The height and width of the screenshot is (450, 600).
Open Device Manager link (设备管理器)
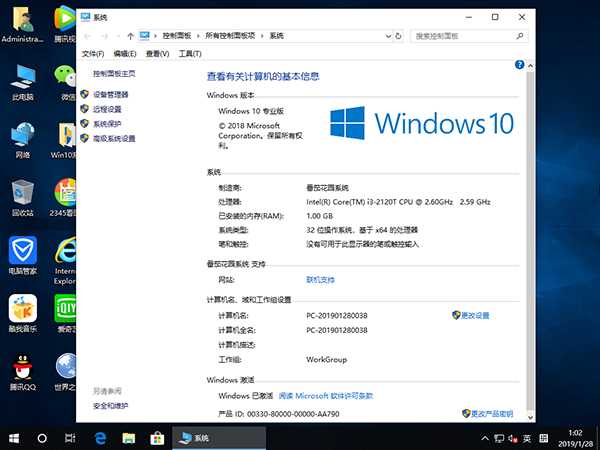point(110,95)
